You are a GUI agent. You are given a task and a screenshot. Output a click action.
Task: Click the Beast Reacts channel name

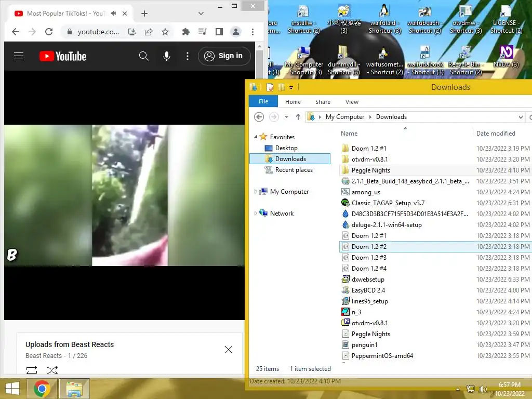point(44,355)
